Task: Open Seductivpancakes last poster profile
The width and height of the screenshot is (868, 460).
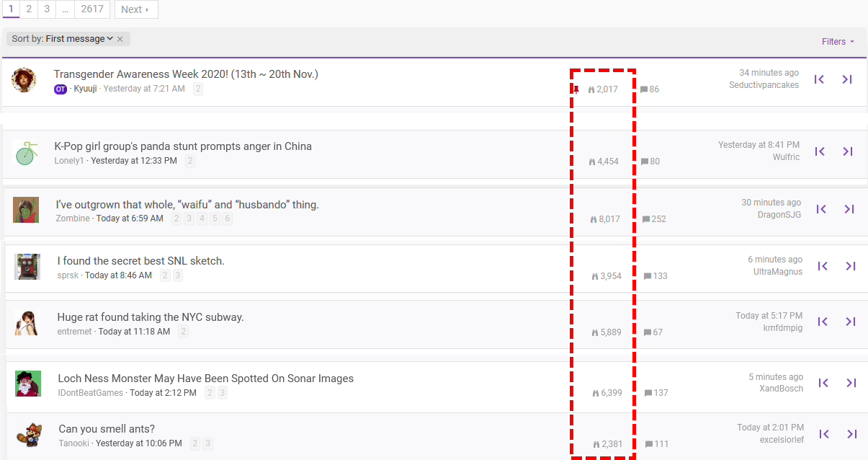Action: coord(764,85)
